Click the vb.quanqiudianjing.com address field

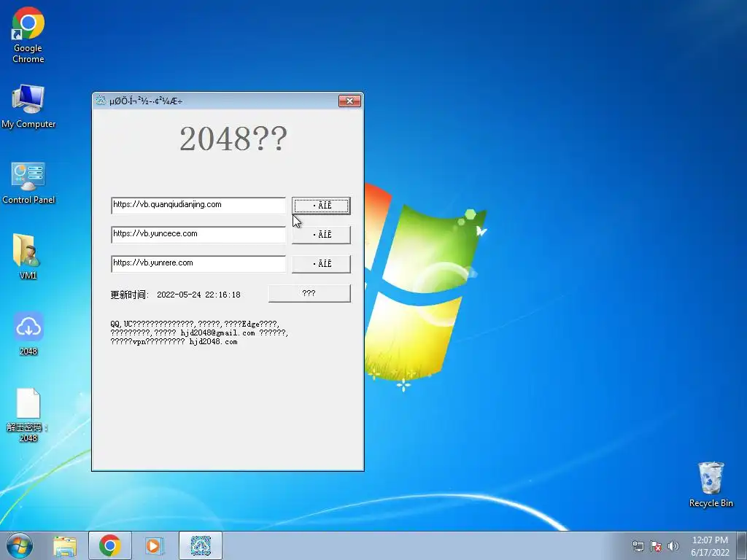[198, 205]
